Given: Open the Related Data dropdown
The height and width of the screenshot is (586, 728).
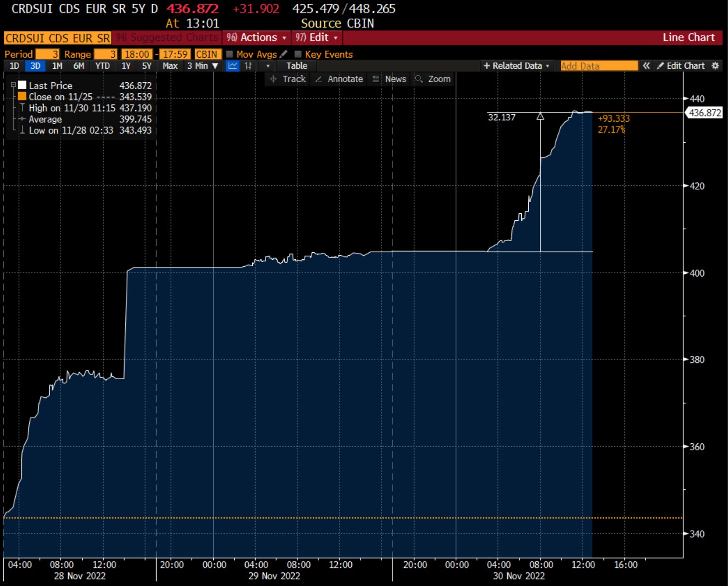Looking at the screenshot, I should (x=517, y=66).
